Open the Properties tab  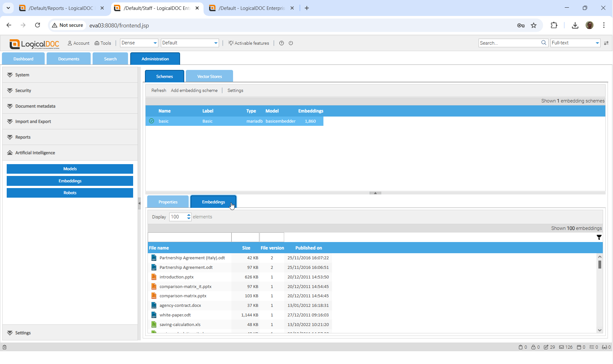point(168,202)
